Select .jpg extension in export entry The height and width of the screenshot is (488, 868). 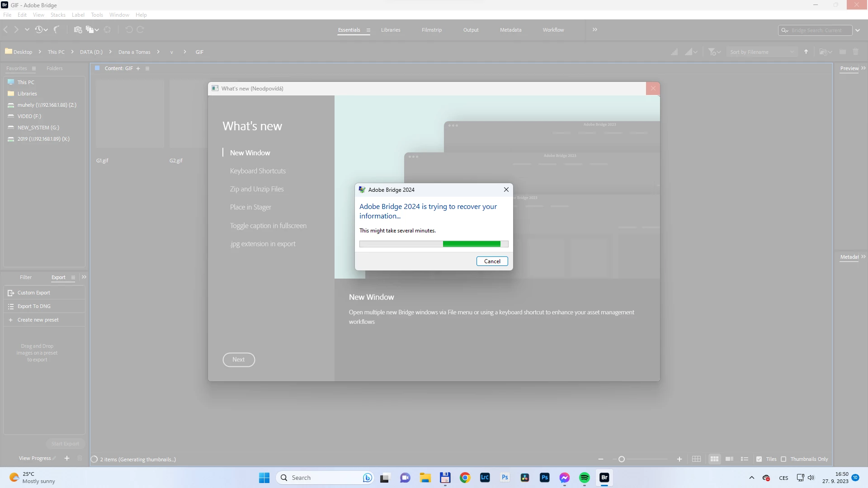tap(263, 244)
